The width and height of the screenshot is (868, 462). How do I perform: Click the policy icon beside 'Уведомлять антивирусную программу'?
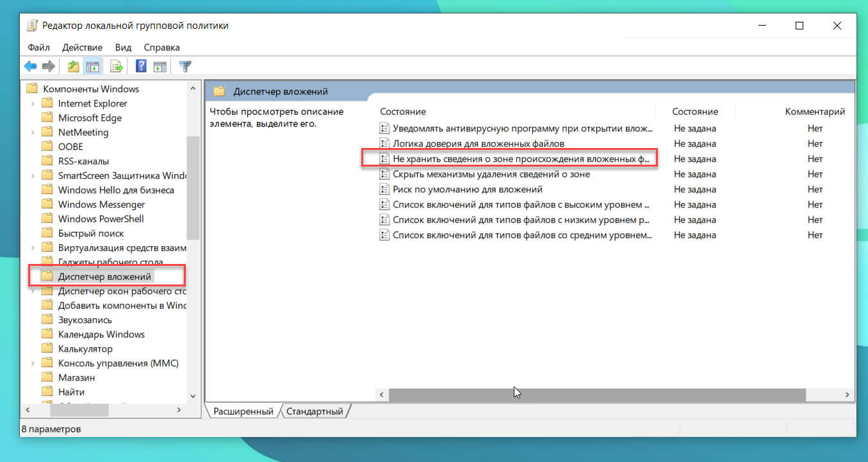tap(384, 129)
